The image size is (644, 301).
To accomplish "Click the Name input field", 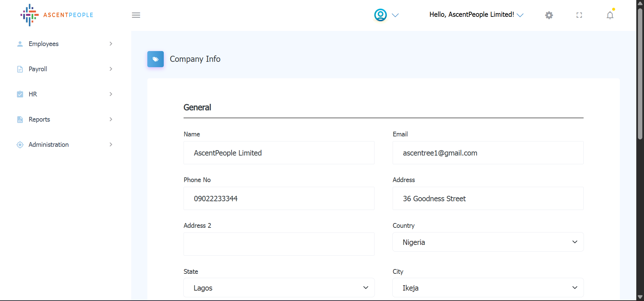I will point(279,153).
